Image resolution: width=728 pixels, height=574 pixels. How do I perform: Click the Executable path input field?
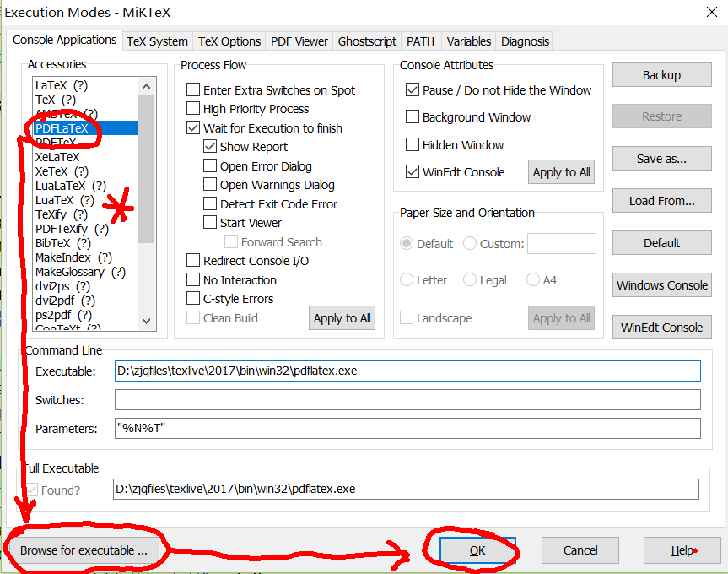point(407,371)
